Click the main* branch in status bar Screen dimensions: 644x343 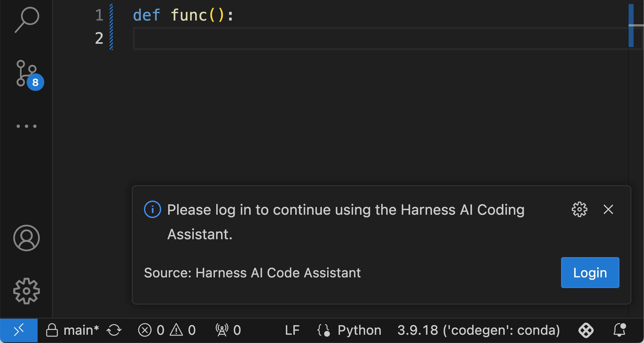pos(72,330)
